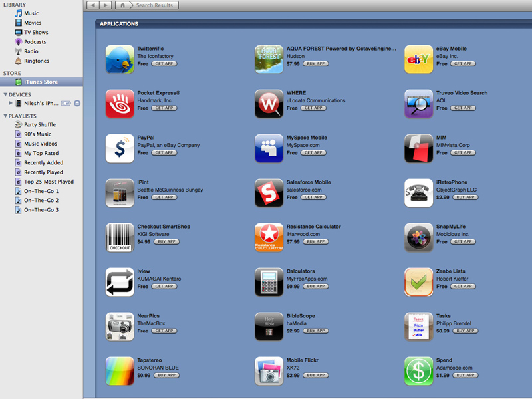Open the Resistance Calculator app icon
This screenshot has height=399, width=532.
(x=269, y=237)
